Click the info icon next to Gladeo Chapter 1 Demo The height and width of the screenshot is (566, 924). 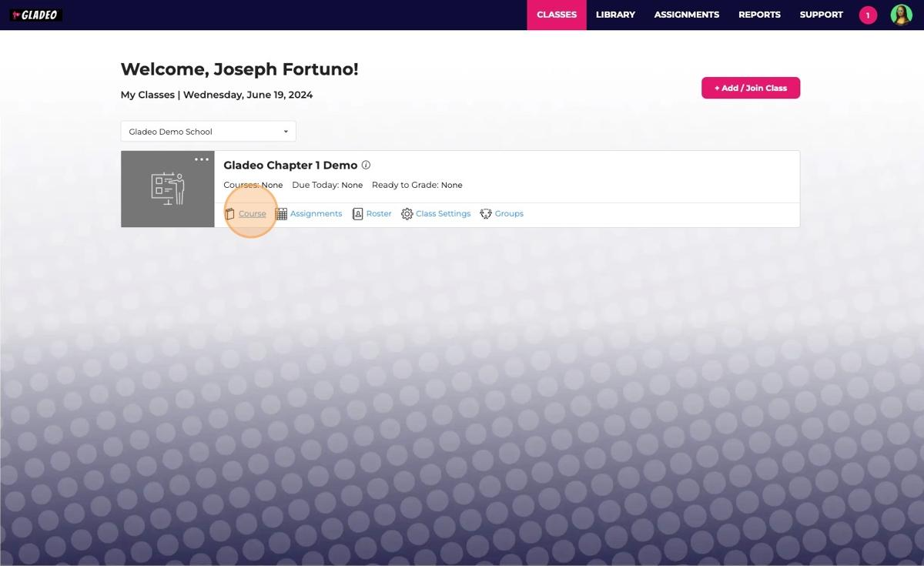[x=366, y=165]
